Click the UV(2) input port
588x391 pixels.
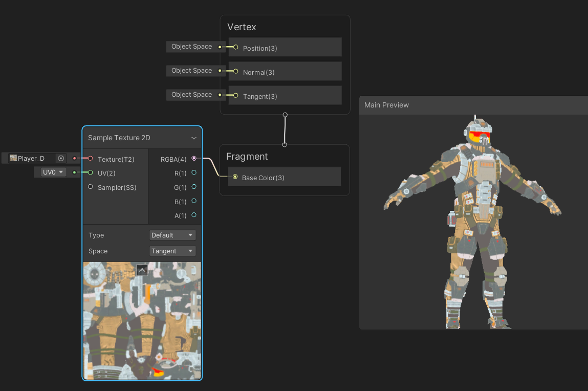click(x=91, y=172)
